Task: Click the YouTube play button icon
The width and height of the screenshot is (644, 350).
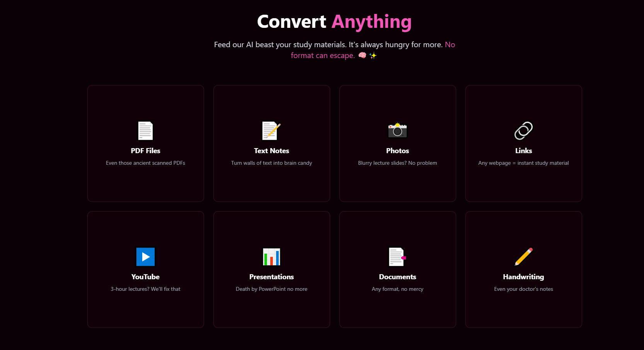Action: (x=145, y=257)
